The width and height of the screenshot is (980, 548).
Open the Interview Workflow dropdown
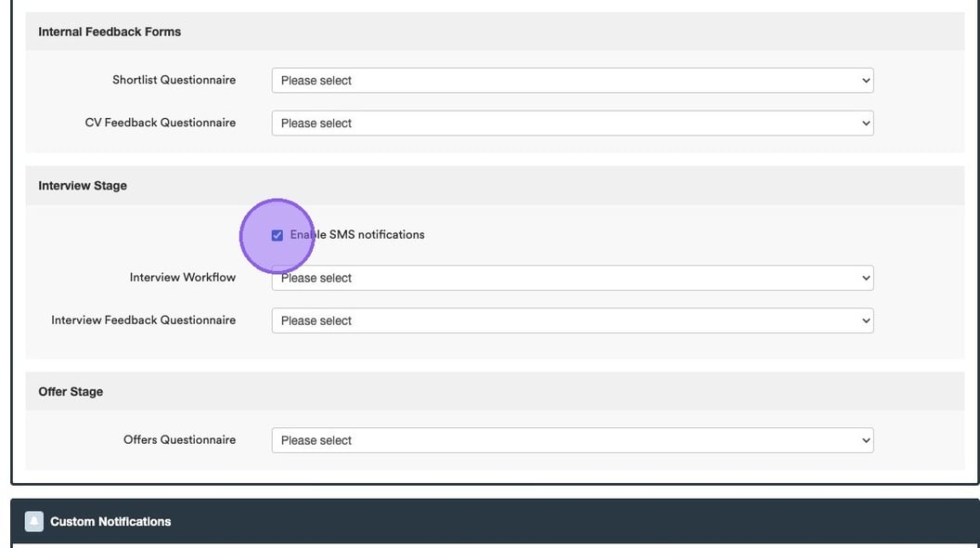click(x=572, y=278)
